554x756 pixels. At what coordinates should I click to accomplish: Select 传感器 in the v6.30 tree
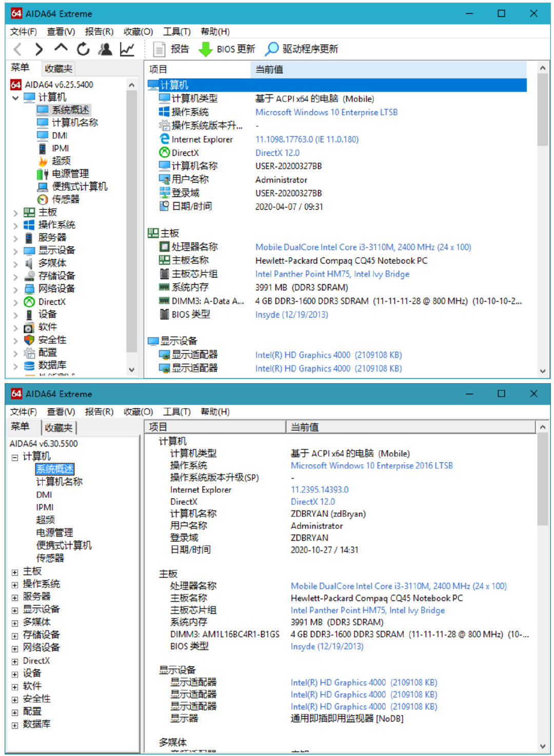coord(50,559)
